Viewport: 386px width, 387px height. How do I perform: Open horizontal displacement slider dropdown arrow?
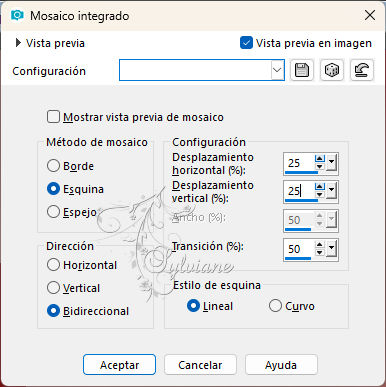pos(331,163)
